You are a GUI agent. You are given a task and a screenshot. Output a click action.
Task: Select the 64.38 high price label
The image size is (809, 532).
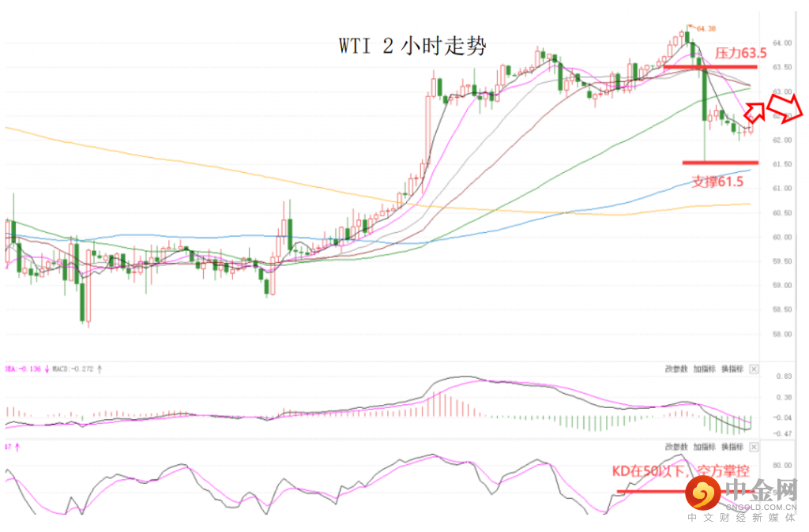[x=706, y=28]
